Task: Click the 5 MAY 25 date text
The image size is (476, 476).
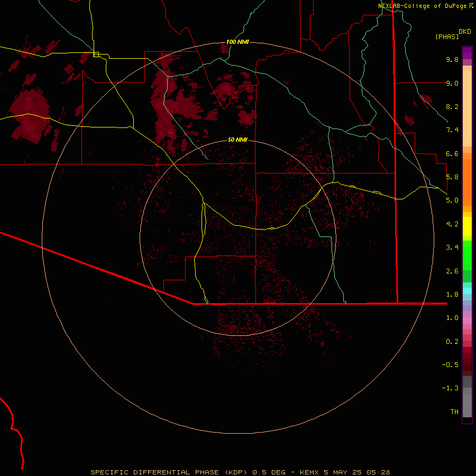Action: (x=342, y=472)
